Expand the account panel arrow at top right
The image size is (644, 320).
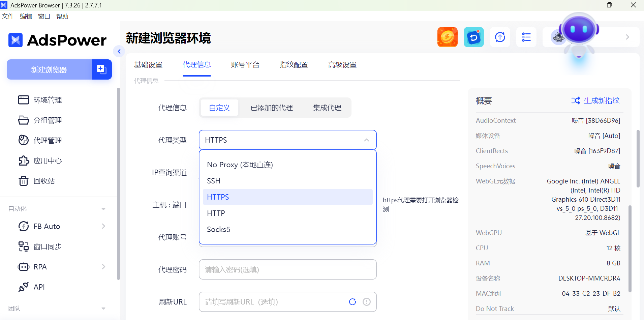click(627, 37)
